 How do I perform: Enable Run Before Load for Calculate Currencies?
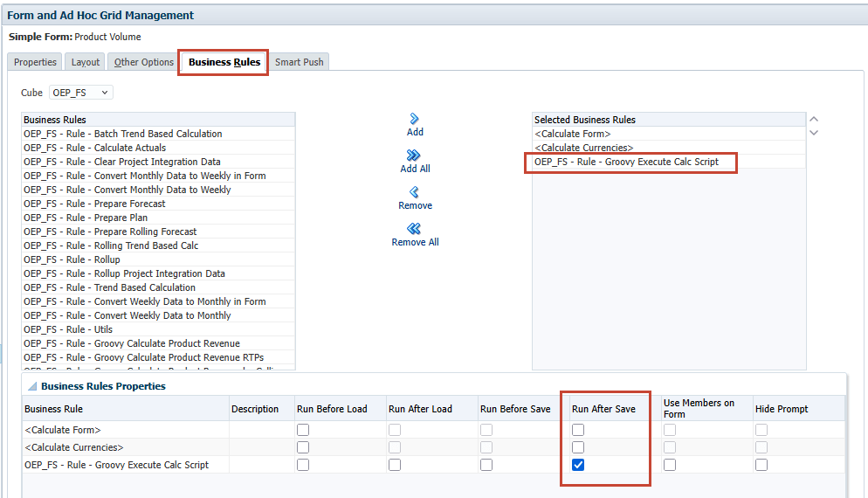click(303, 447)
